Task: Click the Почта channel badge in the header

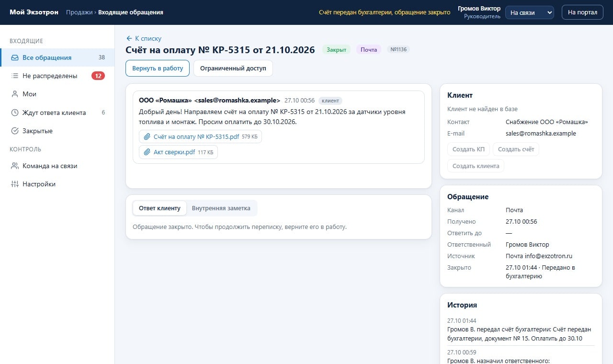Action: pyautogui.click(x=369, y=50)
